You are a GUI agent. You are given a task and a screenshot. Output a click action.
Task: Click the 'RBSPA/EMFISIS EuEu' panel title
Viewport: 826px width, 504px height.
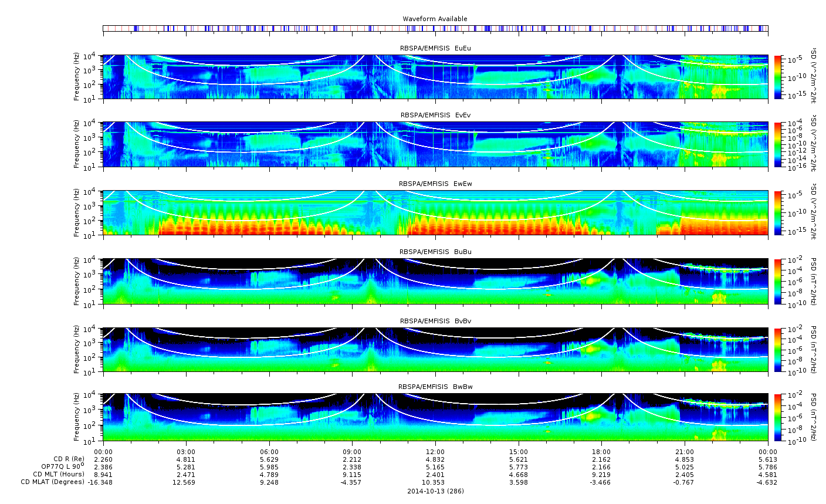(x=435, y=48)
